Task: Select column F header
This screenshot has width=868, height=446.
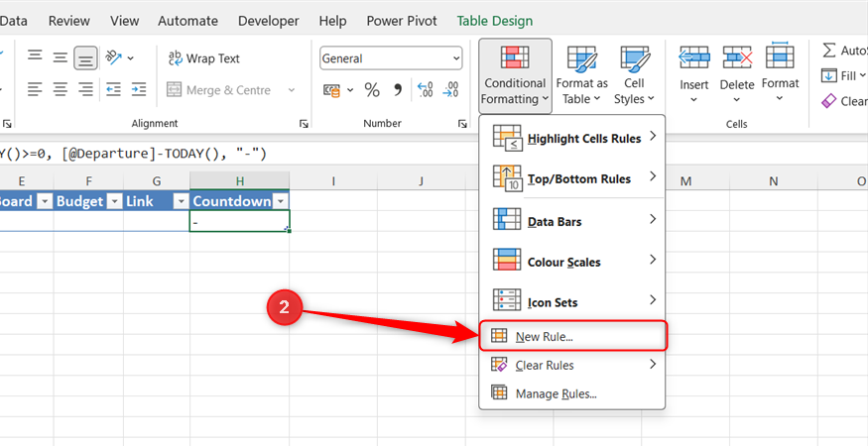Action: click(x=88, y=181)
